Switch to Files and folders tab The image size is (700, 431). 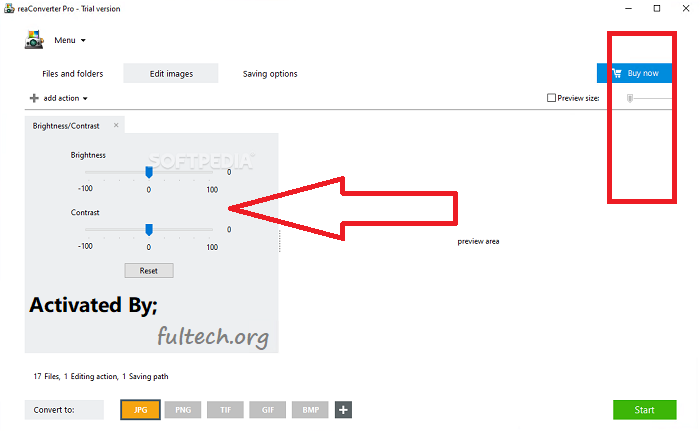pos(73,74)
